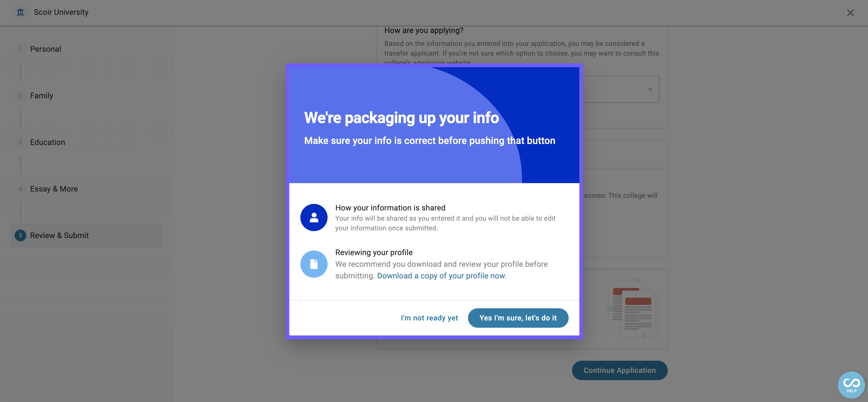Go to the Education step
This screenshot has height=402, width=868.
click(48, 142)
